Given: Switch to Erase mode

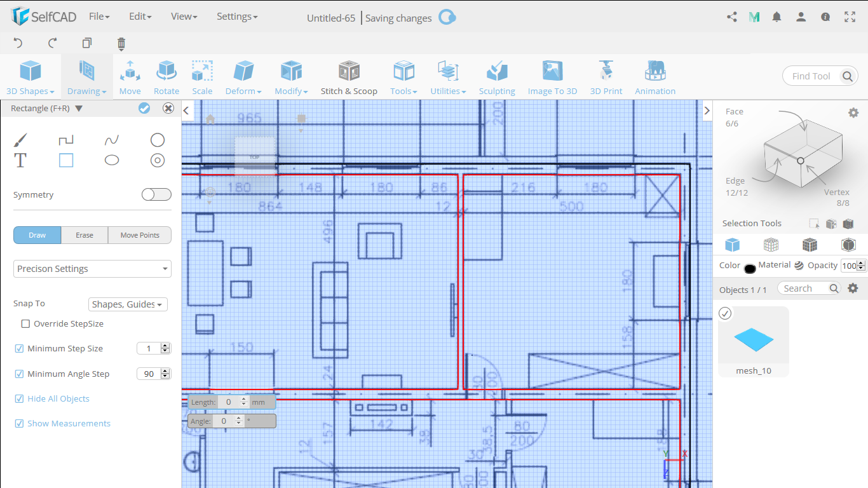Looking at the screenshot, I should pos(85,235).
